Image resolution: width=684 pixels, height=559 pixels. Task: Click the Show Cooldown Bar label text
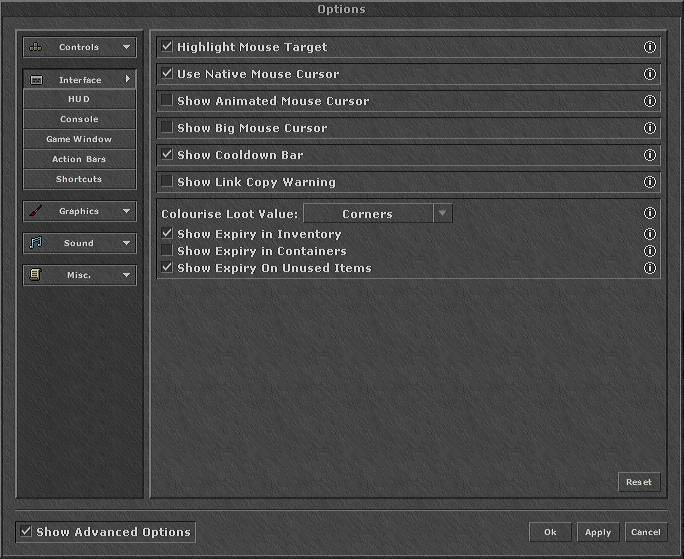point(240,155)
